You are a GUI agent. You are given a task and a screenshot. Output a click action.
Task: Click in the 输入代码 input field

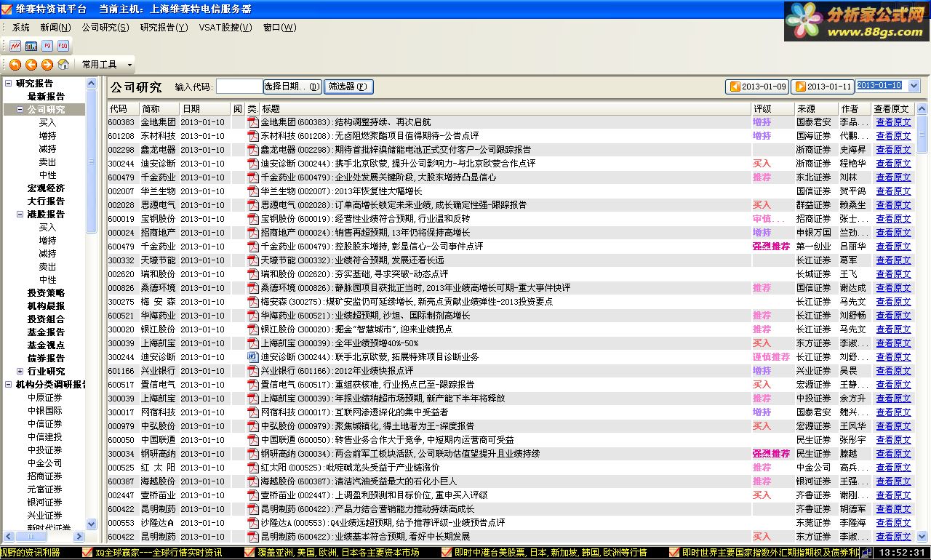[239, 87]
